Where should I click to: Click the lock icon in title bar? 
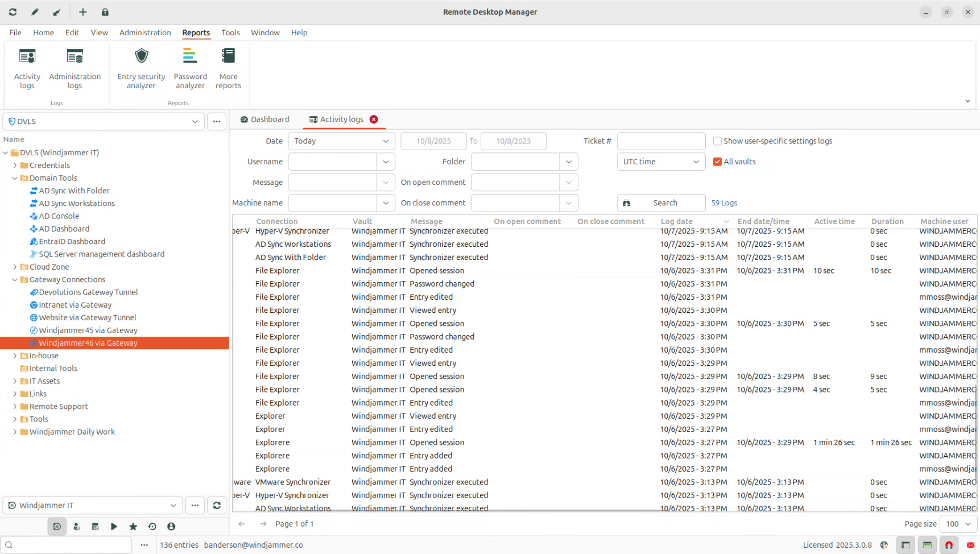[105, 12]
